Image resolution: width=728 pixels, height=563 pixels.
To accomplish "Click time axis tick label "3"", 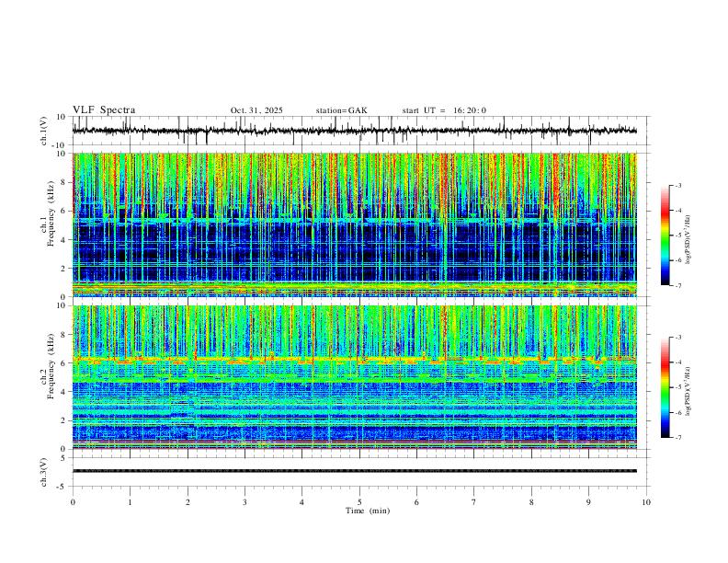I will point(245,502).
